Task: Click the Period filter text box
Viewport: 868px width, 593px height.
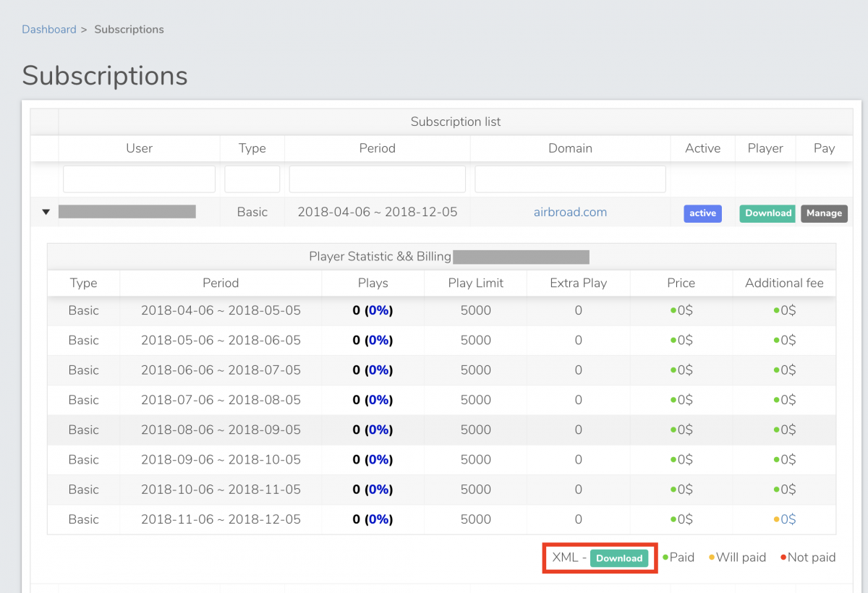Action: point(377,179)
